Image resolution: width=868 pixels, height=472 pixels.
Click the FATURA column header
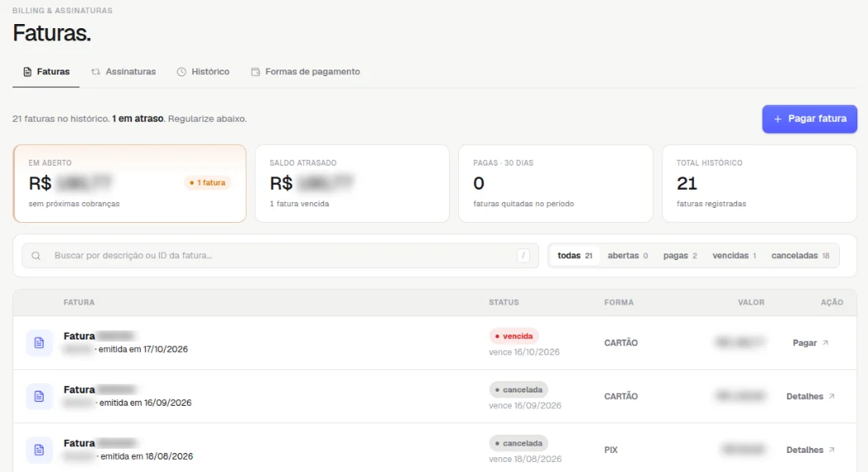[x=80, y=303]
